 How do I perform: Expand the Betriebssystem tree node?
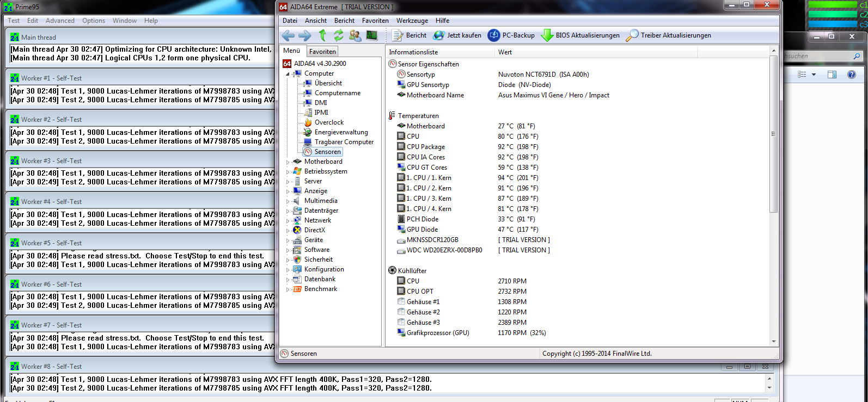tap(288, 171)
